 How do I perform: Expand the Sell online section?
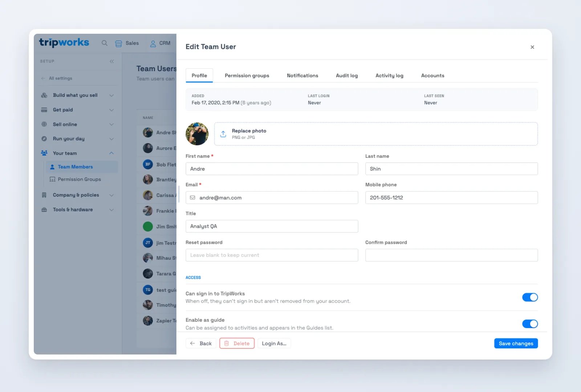(111, 124)
